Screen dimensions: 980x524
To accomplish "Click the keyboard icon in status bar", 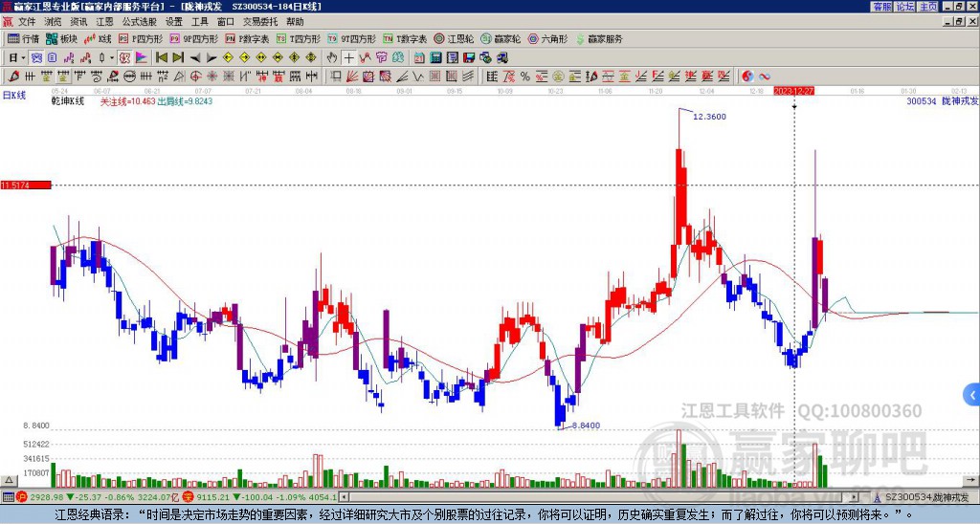I will point(7,497).
